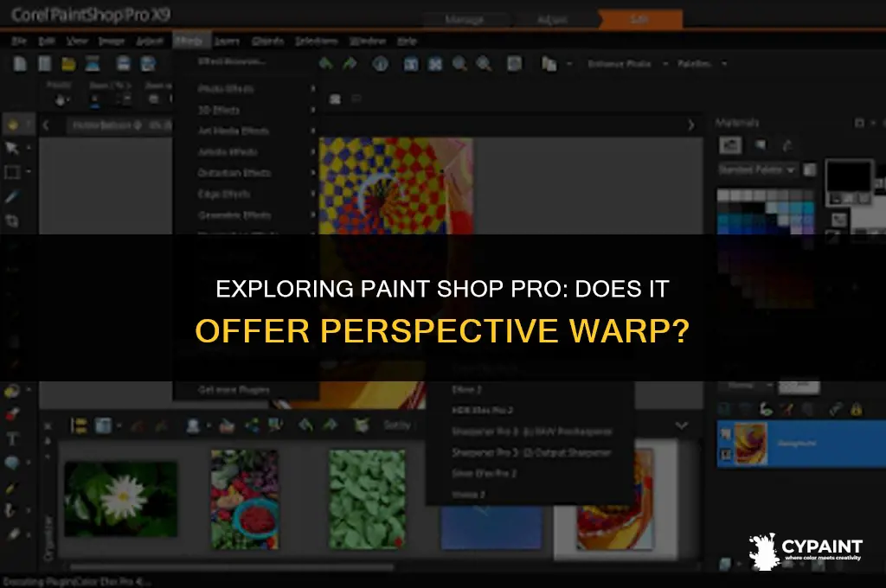Click Get more Plugins entry
This screenshot has height=588, width=886.
(234, 390)
